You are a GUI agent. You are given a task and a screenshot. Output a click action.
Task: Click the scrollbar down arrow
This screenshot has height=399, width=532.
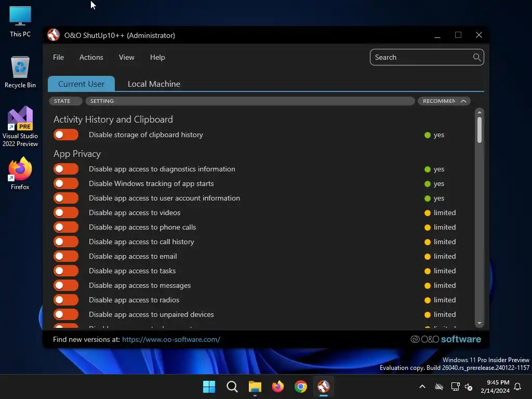480,323
